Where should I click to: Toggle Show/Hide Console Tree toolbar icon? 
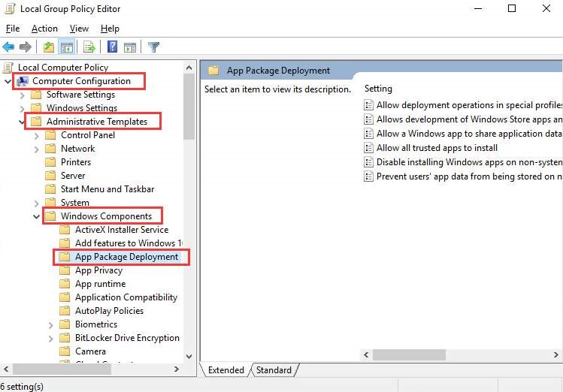pos(67,47)
